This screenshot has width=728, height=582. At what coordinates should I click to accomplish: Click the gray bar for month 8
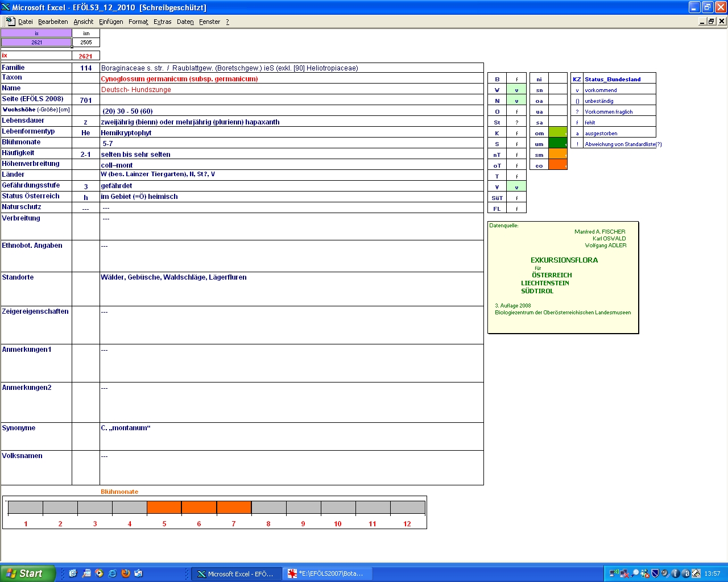click(268, 507)
